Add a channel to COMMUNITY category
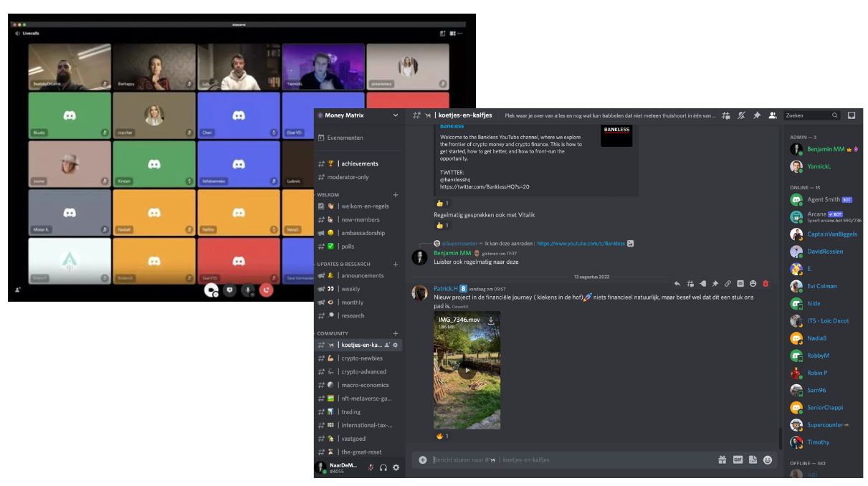 tap(396, 333)
